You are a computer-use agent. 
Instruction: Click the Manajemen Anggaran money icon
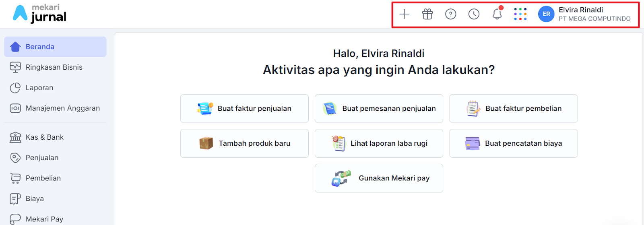[x=15, y=108]
